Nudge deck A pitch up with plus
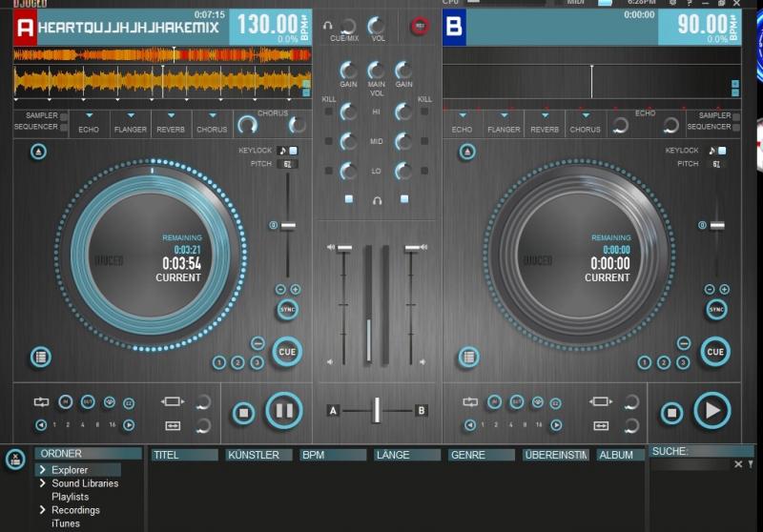 [x=296, y=289]
